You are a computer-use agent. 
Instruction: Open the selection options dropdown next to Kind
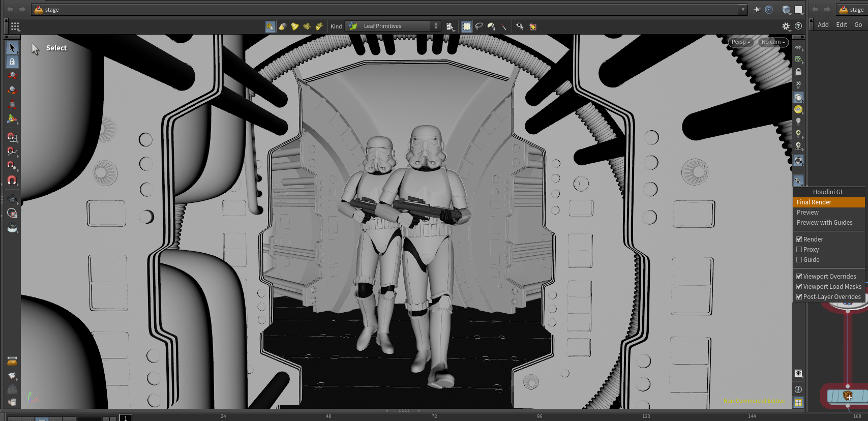[450, 26]
